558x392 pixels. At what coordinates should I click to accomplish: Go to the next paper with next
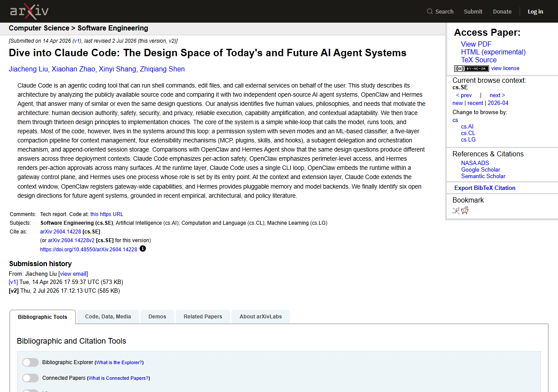(x=497, y=95)
